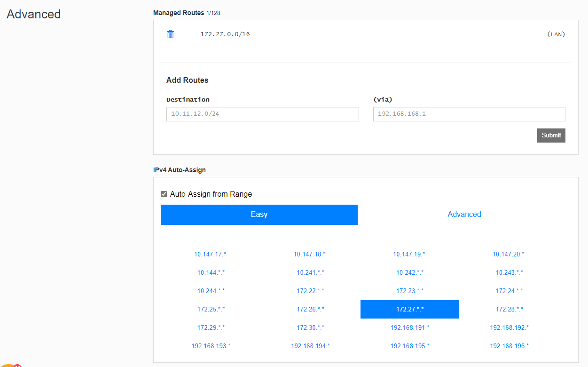Switch to the Advanced auto-assign tab
The image size is (588, 367).
[464, 215]
